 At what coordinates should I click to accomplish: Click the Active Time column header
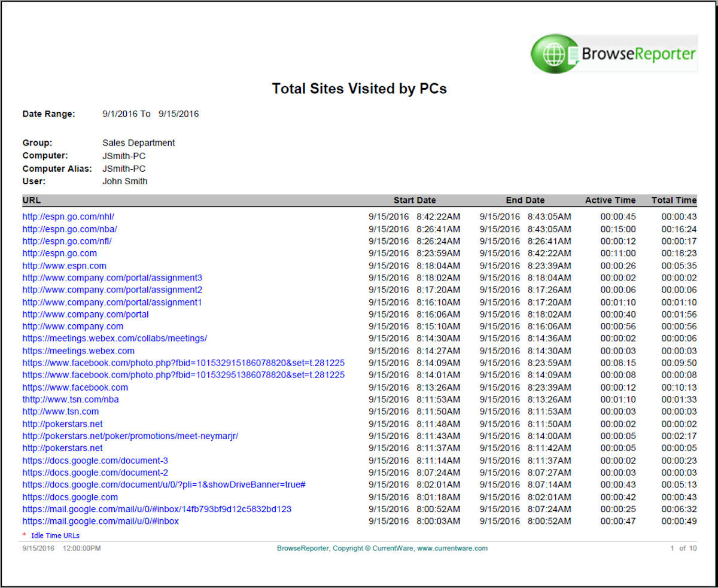click(610, 200)
